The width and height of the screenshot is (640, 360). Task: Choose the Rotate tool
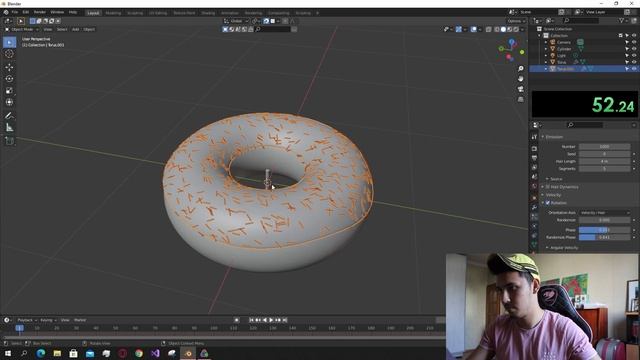click(9, 79)
